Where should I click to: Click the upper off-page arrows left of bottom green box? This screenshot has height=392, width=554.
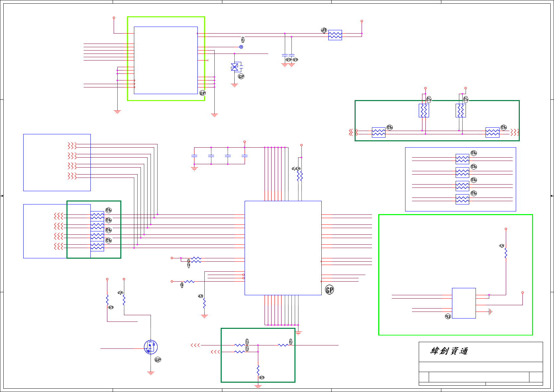[x=195, y=345]
